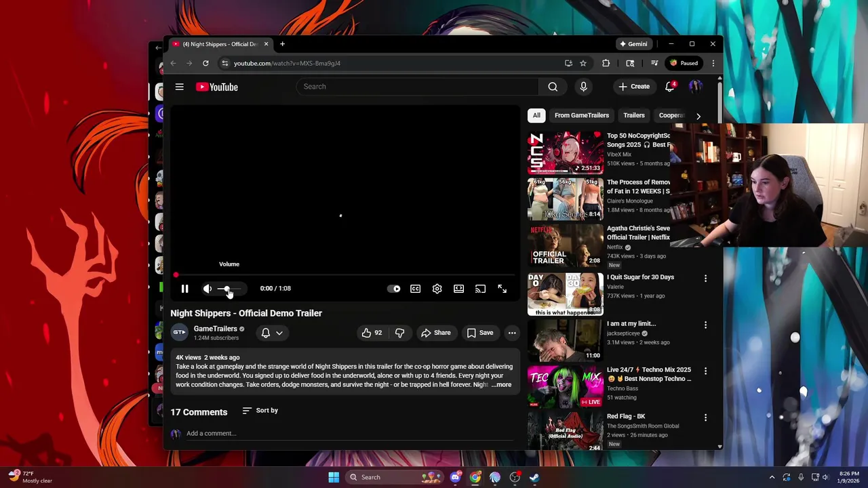Close the Night Shippers tab
Screen dimensions: 868x488
266,44
